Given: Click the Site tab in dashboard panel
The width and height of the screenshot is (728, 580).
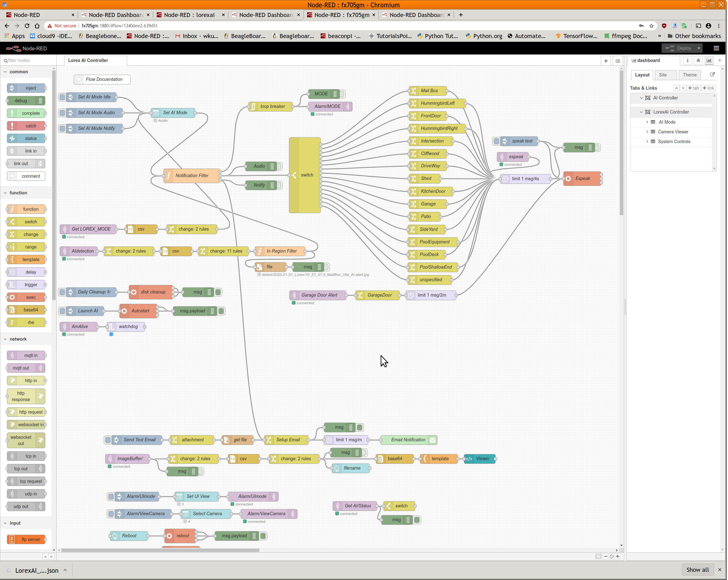Looking at the screenshot, I should [663, 75].
